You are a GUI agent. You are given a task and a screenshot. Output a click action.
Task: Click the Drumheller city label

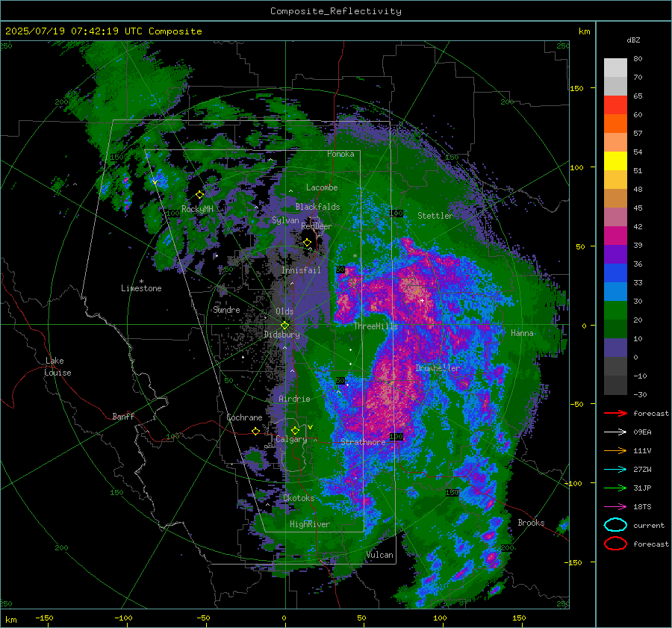click(438, 368)
